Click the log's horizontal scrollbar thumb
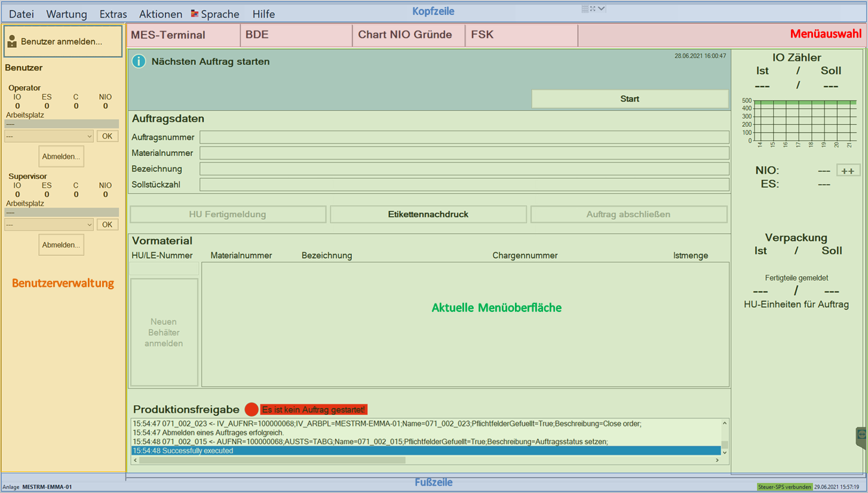The image size is (868, 493). [x=268, y=460]
